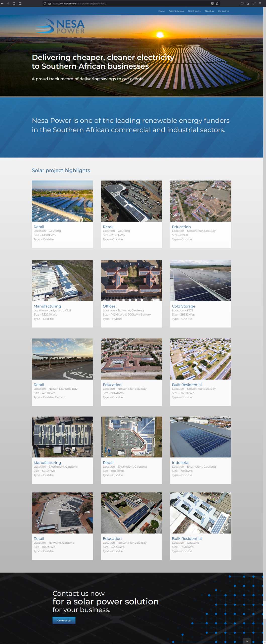The width and height of the screenshot is (266, 644).
Task: Click the Nesa Power logo
Action: point(60,26)
